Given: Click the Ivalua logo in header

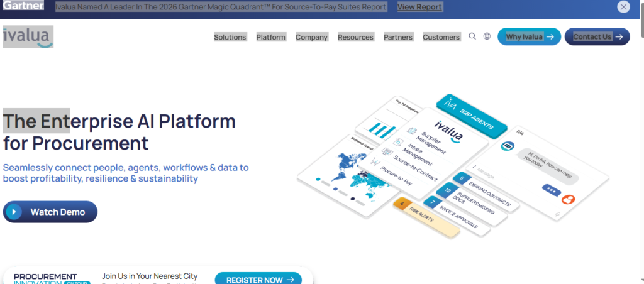Looking at the screenshot, I should (28, 37).
